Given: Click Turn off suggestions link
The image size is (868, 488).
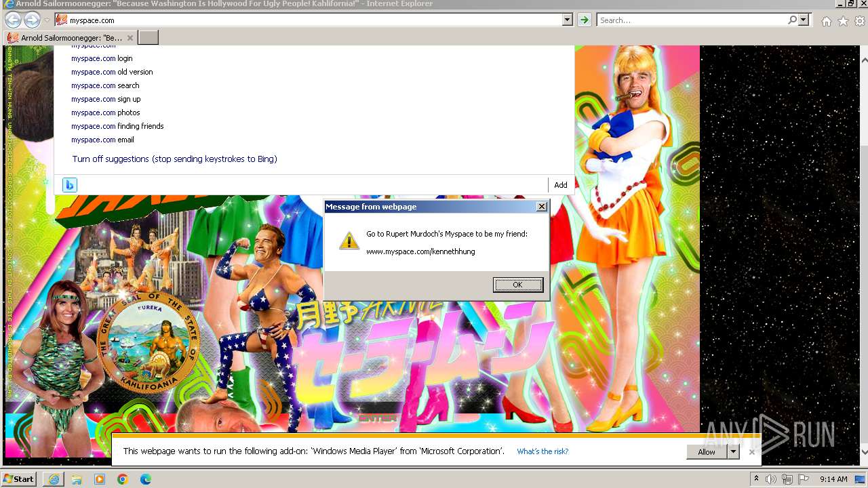Looking at the screenshot, I should click(x=174, y=159).
